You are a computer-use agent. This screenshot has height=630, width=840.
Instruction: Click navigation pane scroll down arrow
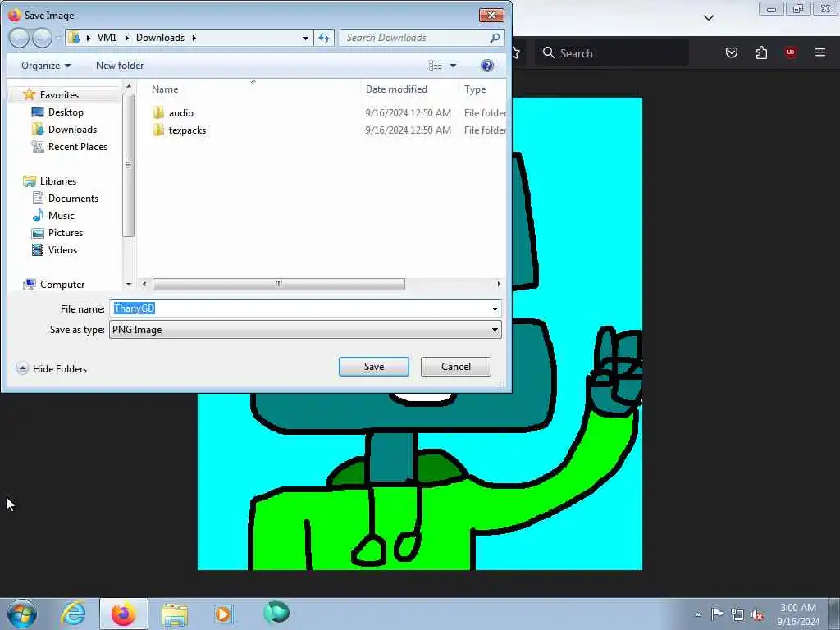coord(129,284)
